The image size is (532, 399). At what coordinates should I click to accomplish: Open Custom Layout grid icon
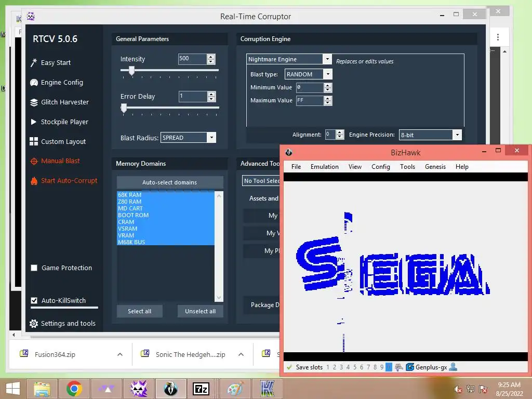(34, 141)
